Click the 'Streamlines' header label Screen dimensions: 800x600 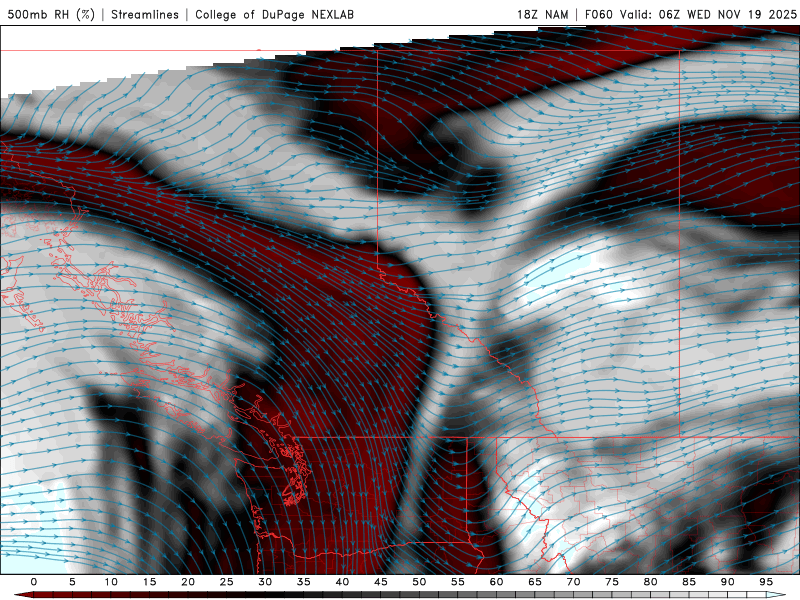(x=145, y=14)
